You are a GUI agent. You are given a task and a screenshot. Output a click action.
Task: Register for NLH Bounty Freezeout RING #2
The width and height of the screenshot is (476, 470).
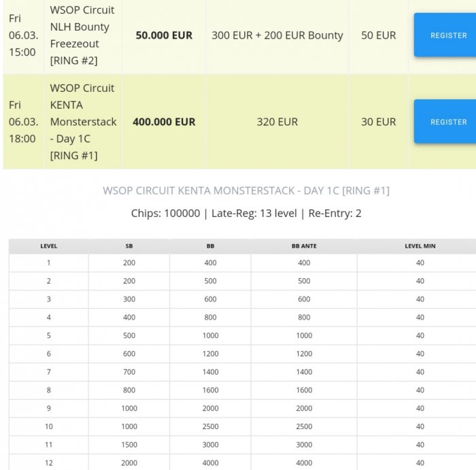(x=445, y=35)
